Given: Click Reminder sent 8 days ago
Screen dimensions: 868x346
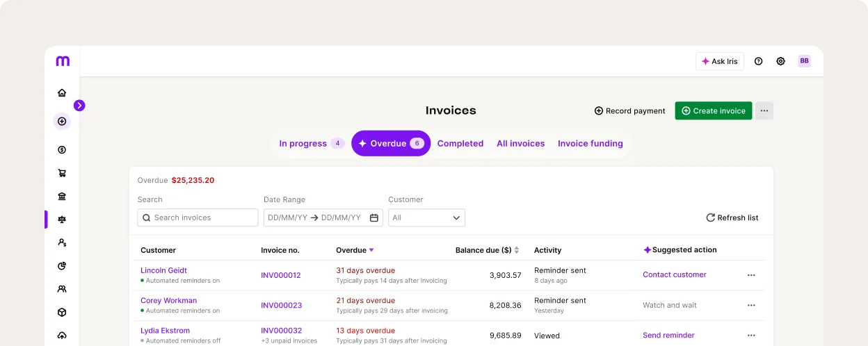Looking at the screenshot, I should tap(560, 275).
